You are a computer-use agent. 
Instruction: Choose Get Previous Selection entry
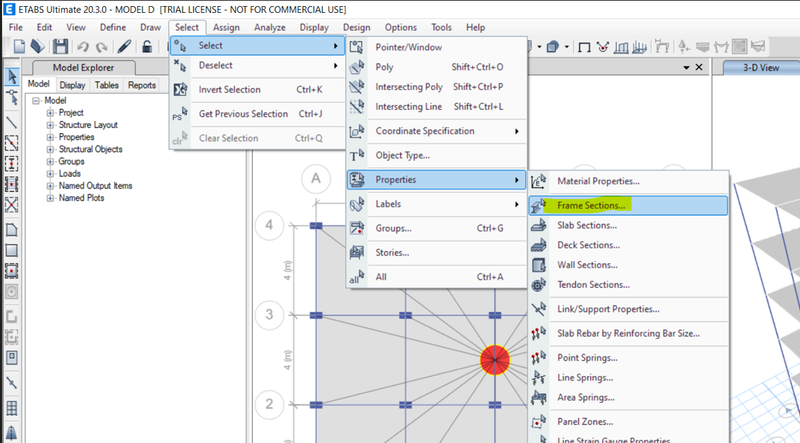pyautogui.click(x=258, y=114)
